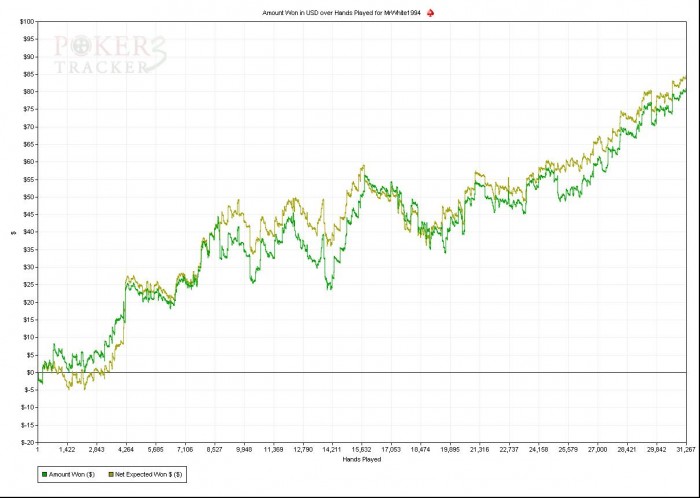Click the '29,842' x-axis label

(656, 449)
